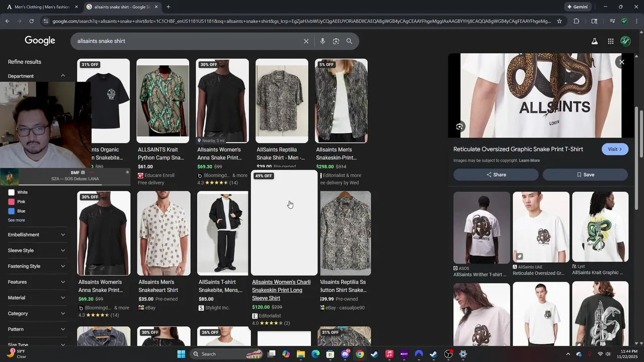644x362 pixels.
Task: Clear the search box with the X icon
Action: (306, 41)
